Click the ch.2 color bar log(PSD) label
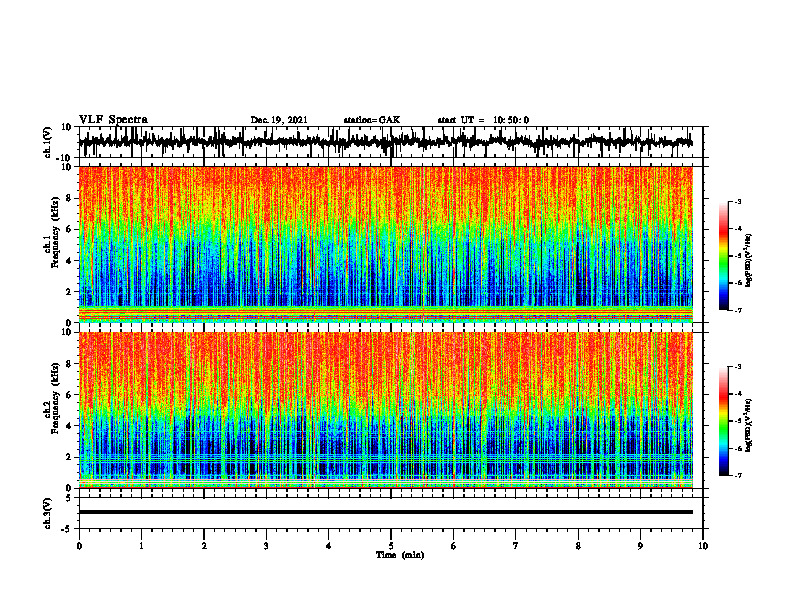The height and width of the screenshot is (612, 792). click(x=749, y=425)
